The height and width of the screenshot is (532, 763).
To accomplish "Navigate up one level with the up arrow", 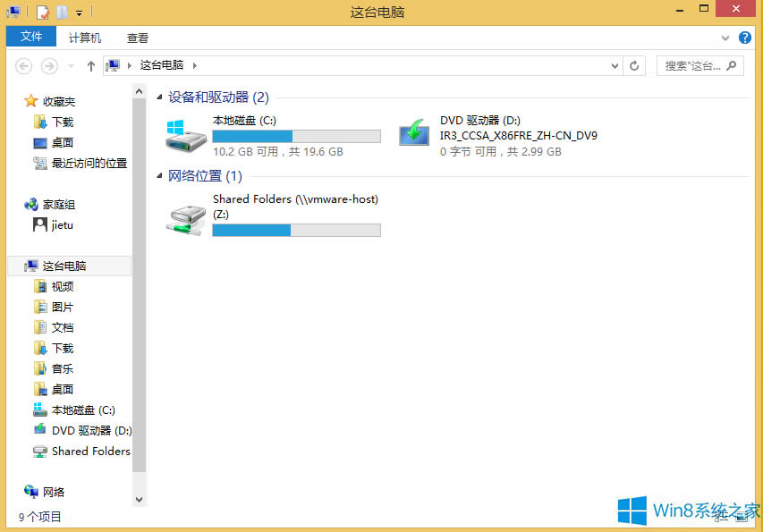I will (x=90, y=65).
